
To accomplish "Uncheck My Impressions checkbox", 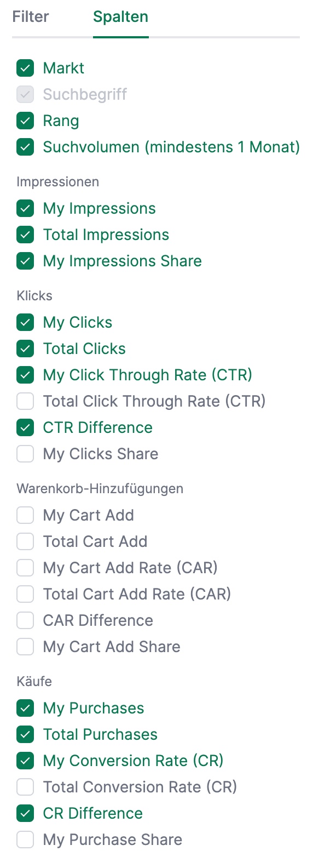I will tap(25, 209).
